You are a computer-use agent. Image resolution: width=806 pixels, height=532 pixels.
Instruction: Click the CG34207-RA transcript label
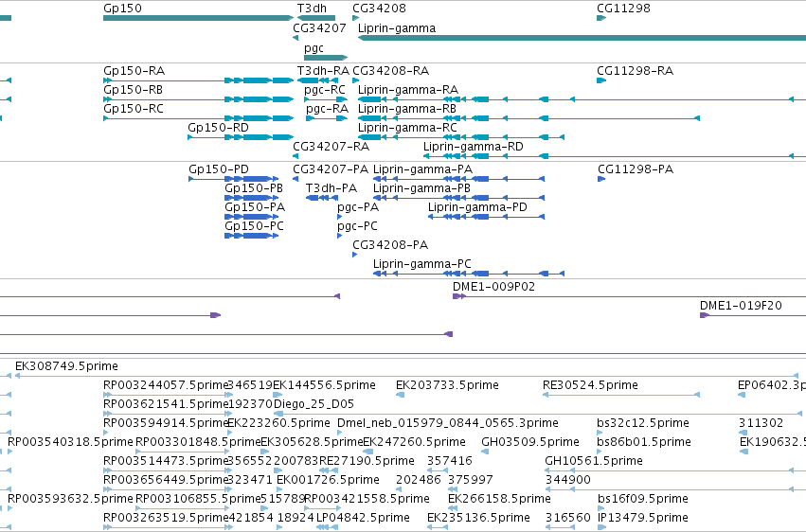tap(331, 147)
